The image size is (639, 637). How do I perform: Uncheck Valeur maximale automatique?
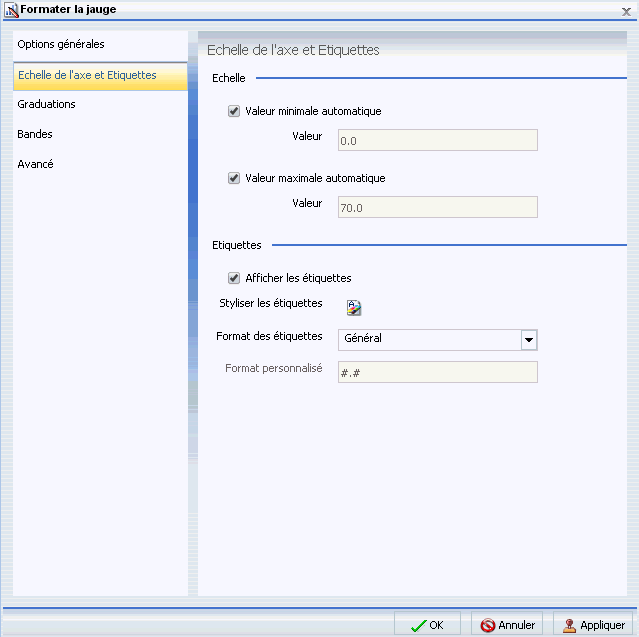coord(234,178)
